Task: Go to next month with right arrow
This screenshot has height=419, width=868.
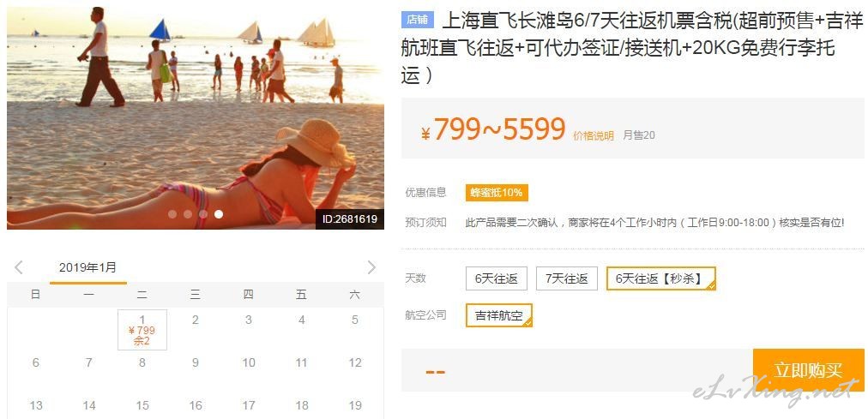Action: 371,267
